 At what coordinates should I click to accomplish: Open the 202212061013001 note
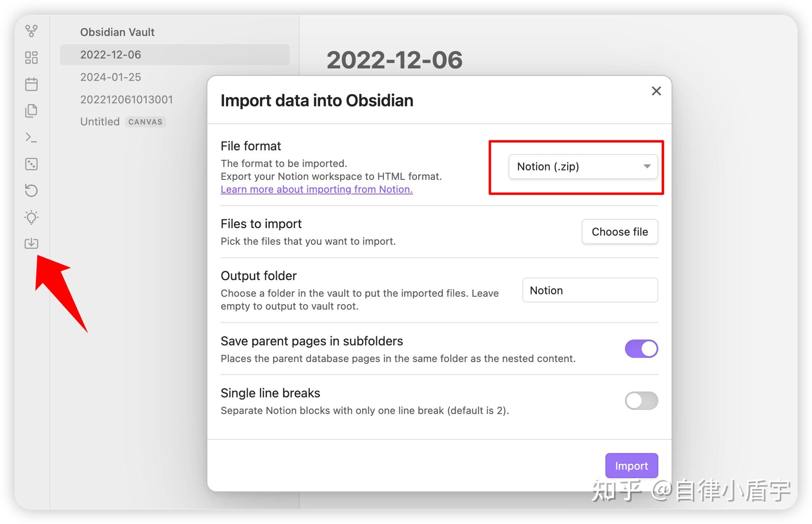[126, 99]
